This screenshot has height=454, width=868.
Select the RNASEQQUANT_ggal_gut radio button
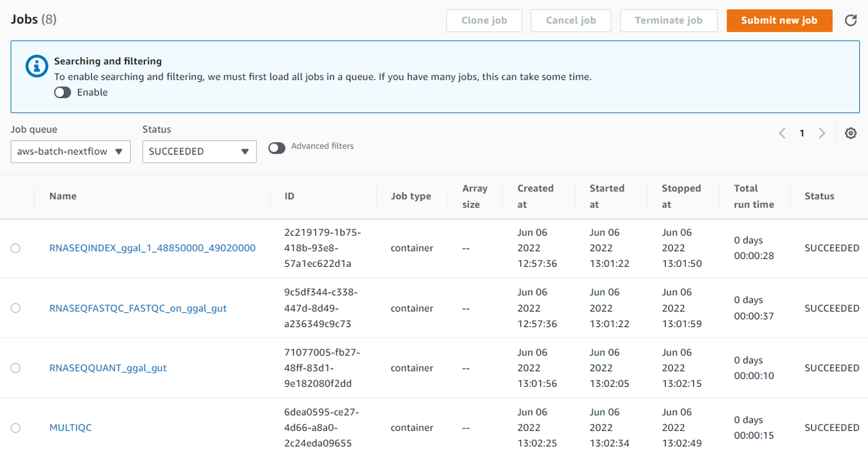(15, 368)
